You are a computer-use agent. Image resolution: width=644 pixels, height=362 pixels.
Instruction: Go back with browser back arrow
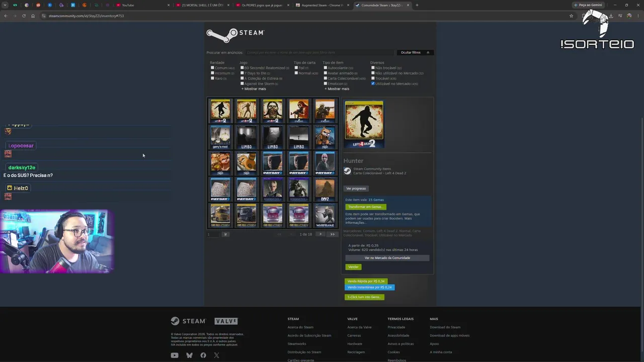[6, 16]
